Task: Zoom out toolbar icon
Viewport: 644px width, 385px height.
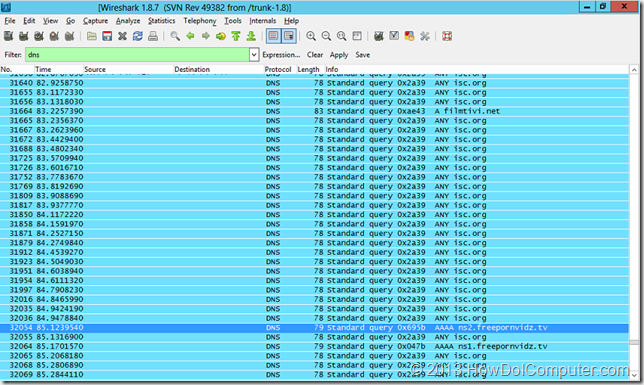Action: click(x=326, y=36)
